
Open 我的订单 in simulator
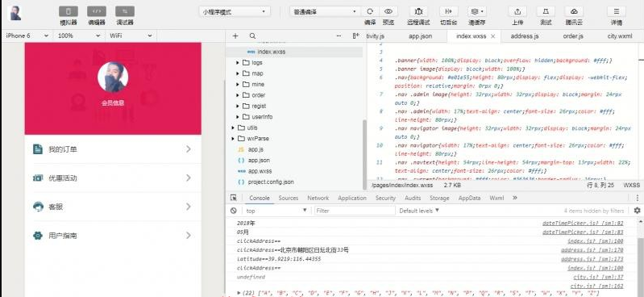113,149
